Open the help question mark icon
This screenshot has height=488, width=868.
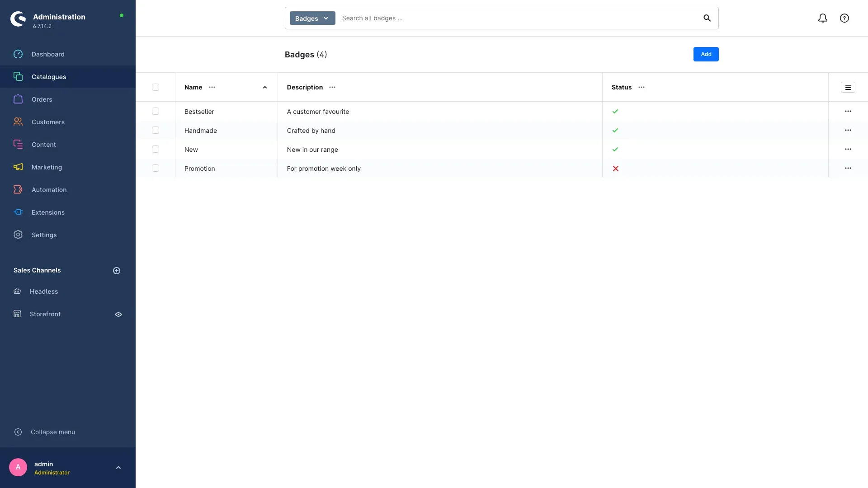844,18
